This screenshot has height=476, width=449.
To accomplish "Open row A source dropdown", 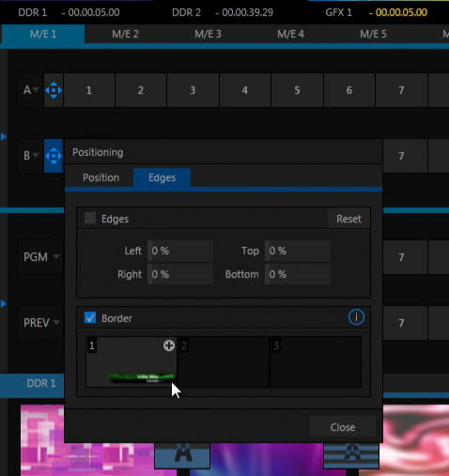I will (x=30, y=90).
